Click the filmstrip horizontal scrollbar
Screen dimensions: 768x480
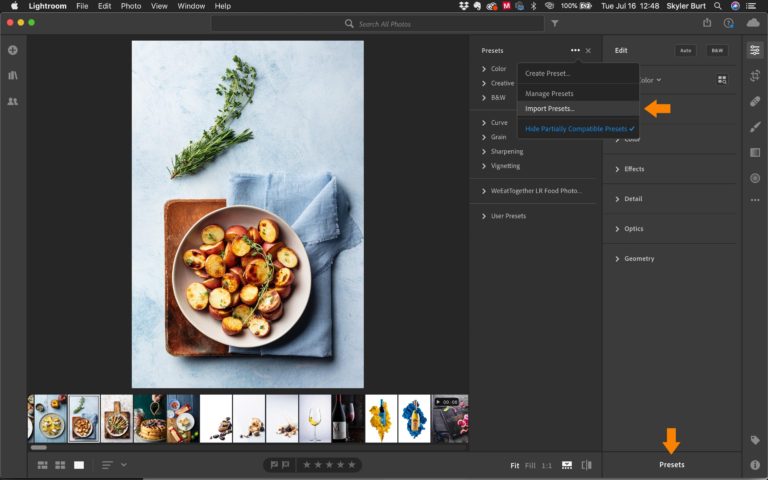39,447
